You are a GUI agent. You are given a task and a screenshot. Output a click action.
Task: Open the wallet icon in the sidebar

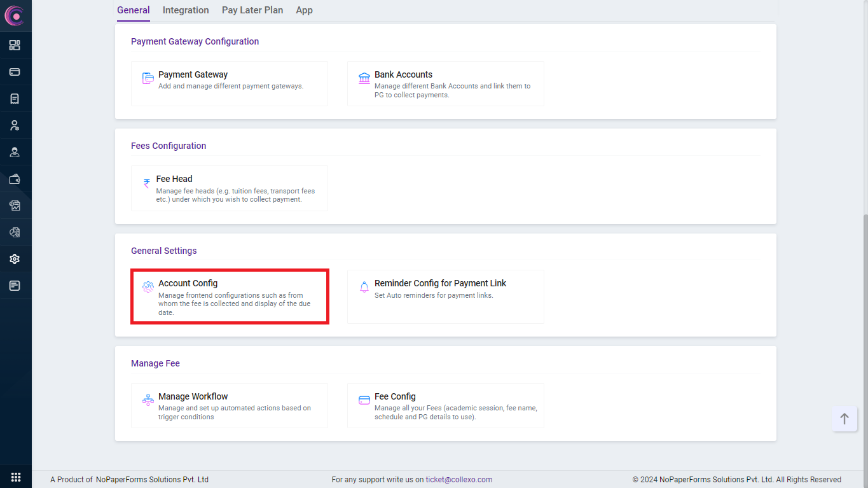(x=15, y=179)
